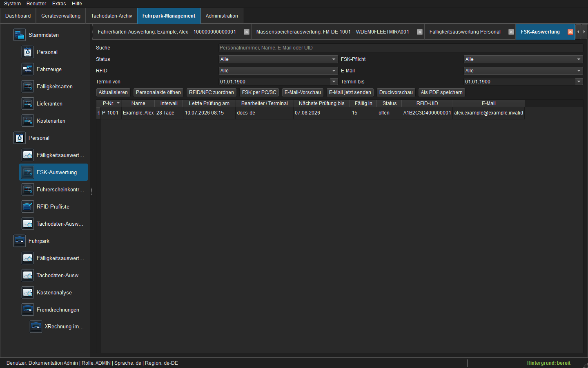Viewport: 588px width, 368px height.
Task: Click Tachodaten-Auswertung icon under Personal section
Action: (28, 224)
